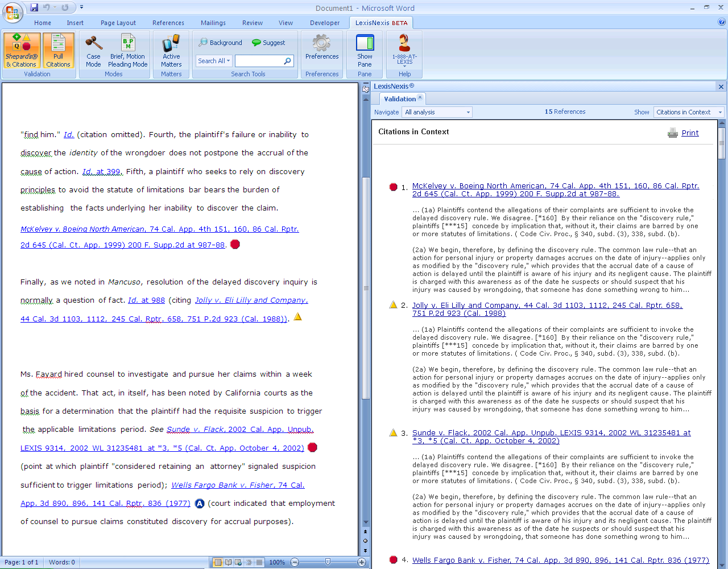Click red stop sign next to Wells Fargo reference 4
The width and height of the screenshot is (728, 569).
click(393, 560)
